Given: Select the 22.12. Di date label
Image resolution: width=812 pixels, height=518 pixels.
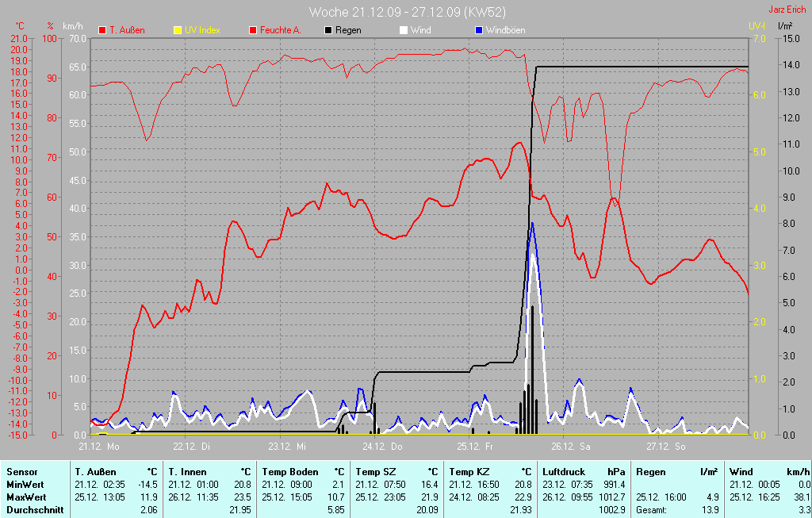Looking at the screenshot, I should tap(190, 446).
